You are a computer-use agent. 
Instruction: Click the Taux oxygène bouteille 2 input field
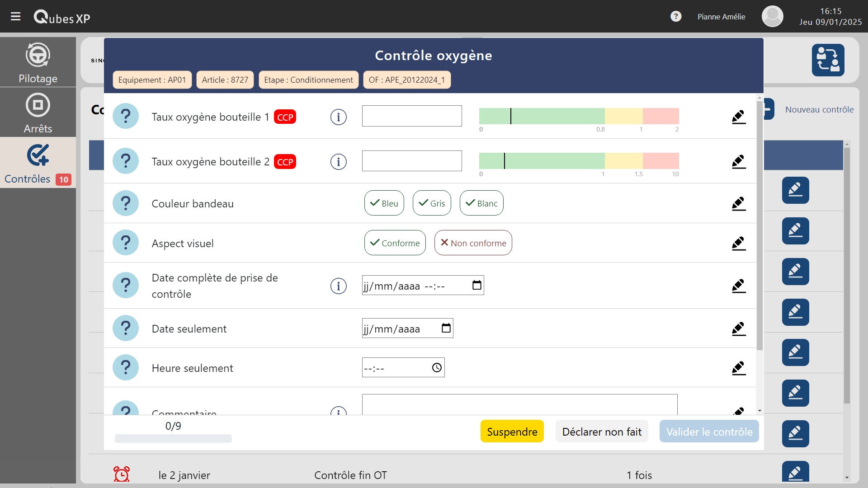411,161
